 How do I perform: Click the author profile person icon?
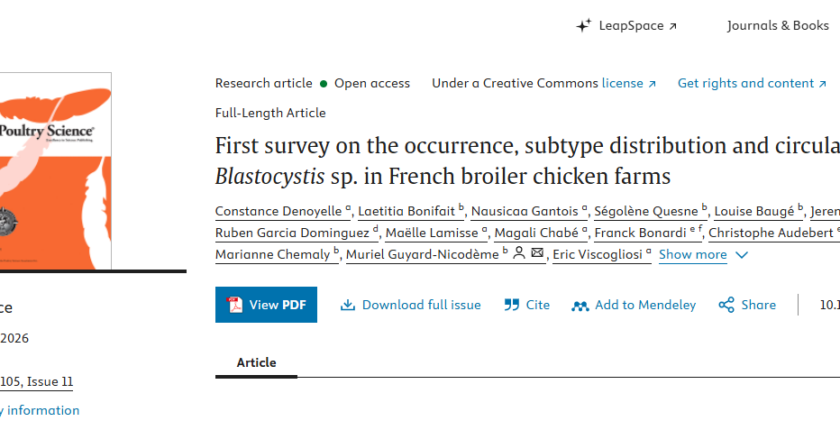(519, 253)
